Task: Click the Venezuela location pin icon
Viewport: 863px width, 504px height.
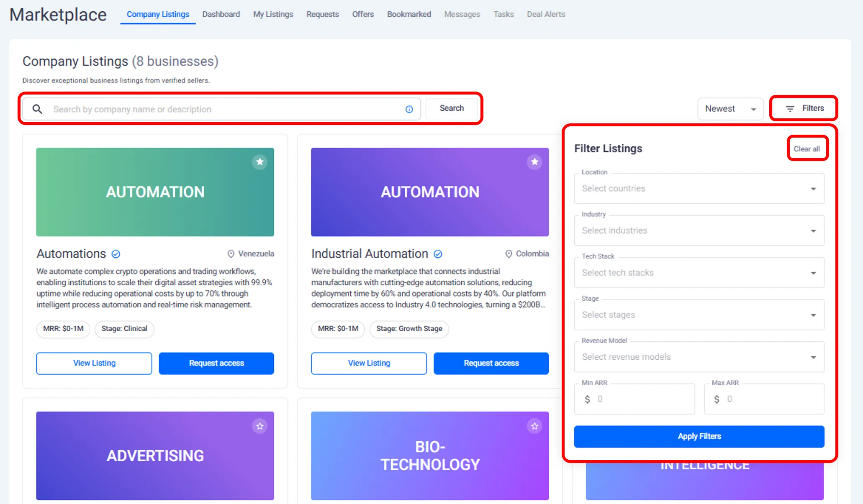Action: point(231,254)
